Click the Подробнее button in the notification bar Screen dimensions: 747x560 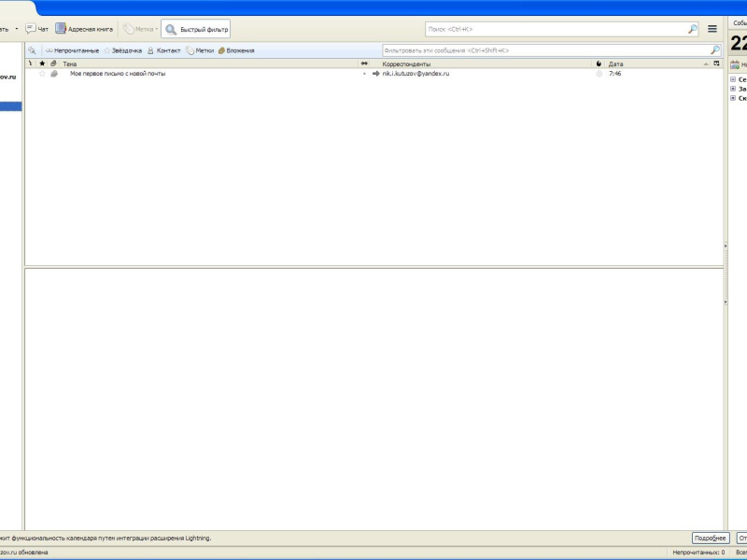coord(711,539)
